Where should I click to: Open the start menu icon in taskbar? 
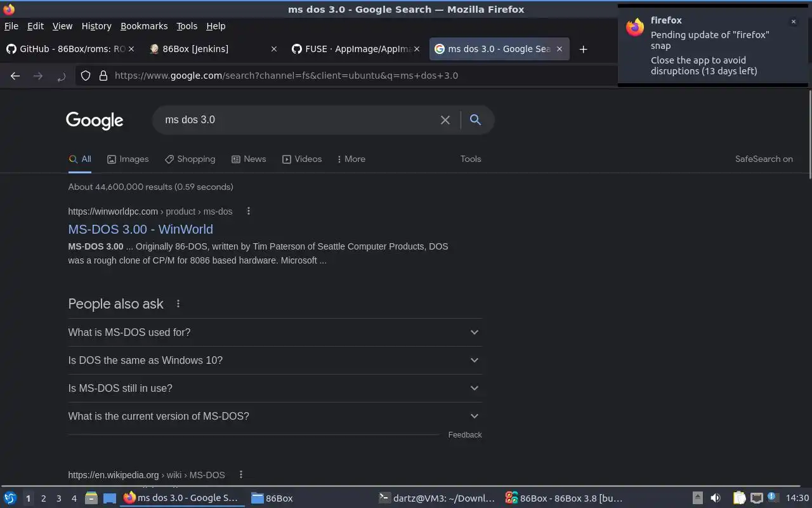tap(10, 498)
